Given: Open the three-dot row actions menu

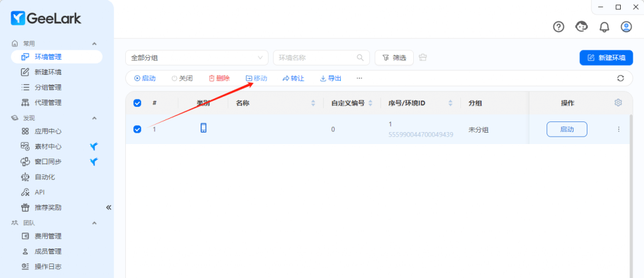Looking at the screenshot, I should [x=618, y=129].
